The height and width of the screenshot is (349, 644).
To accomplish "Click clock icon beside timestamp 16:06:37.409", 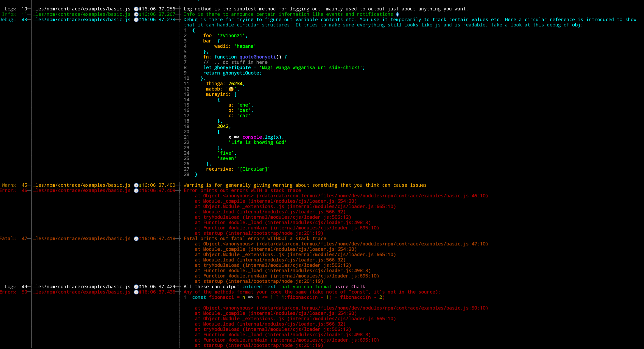I will 136,191.
